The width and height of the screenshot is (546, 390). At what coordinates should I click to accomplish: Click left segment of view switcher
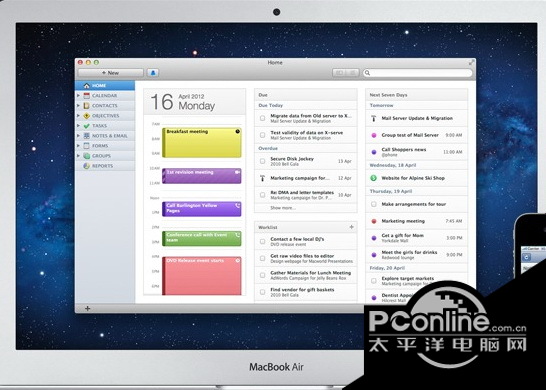coord(339,73)
